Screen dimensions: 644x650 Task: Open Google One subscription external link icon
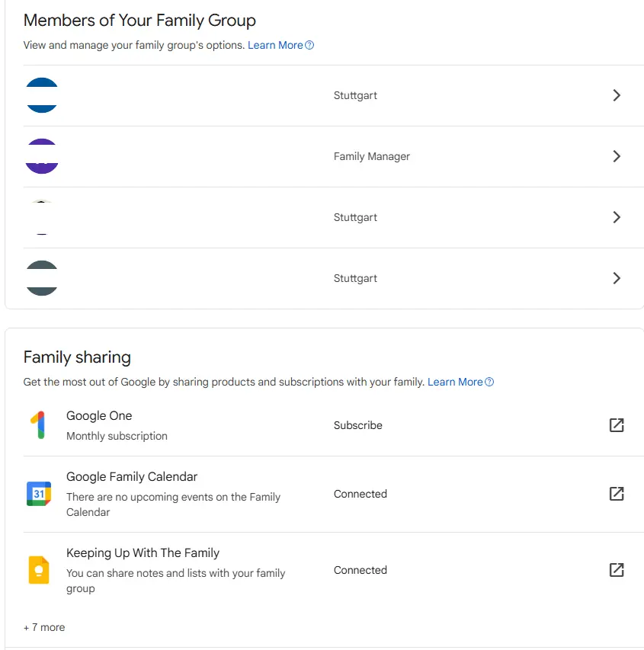pyautogui.click(x=617, y=425)
